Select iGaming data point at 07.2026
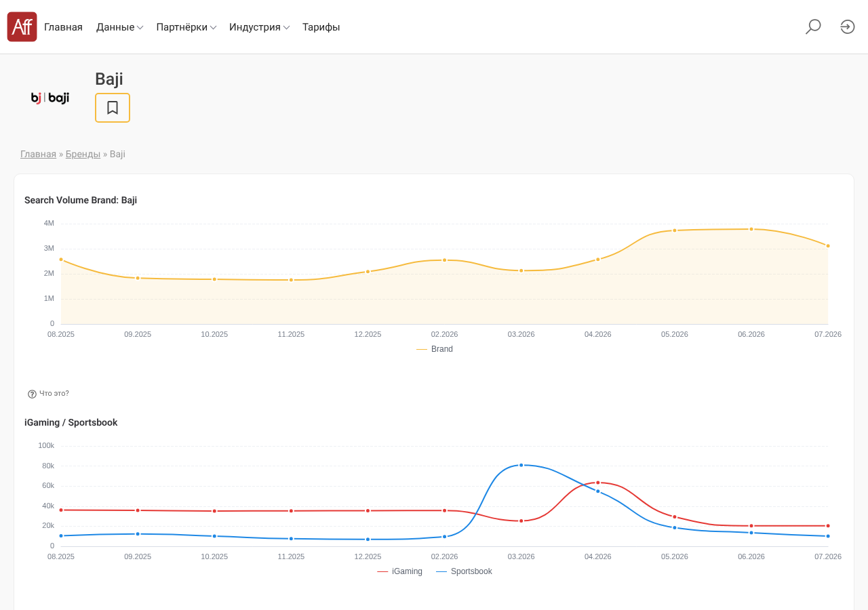 pyautogui.click(x=828, y=536)
